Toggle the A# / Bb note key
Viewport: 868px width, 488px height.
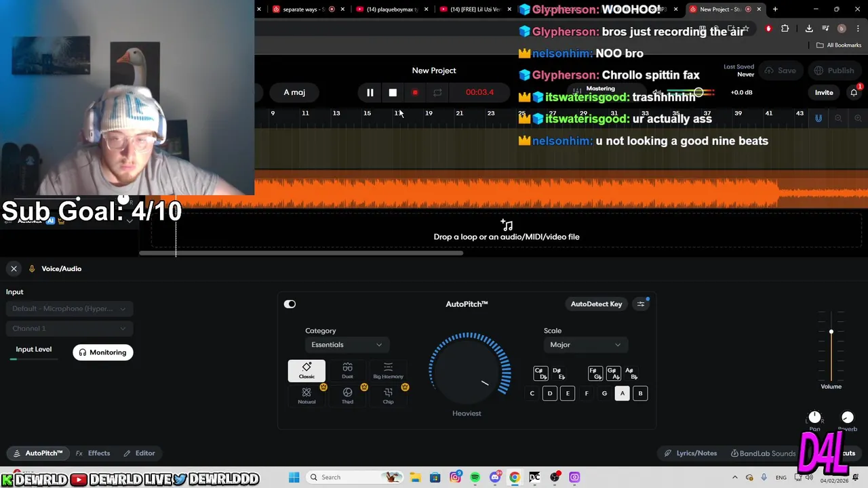(631, 373)
